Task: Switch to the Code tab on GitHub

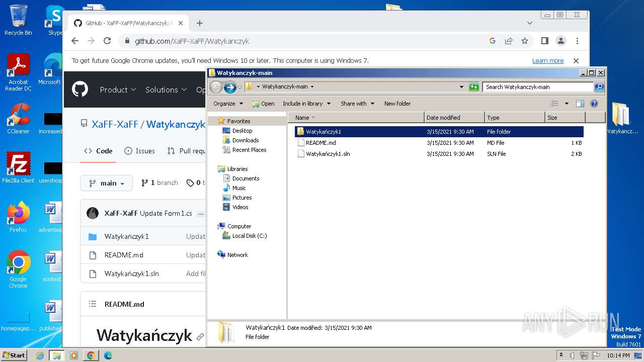Action: pyautogui.click(x=98, y=151)
